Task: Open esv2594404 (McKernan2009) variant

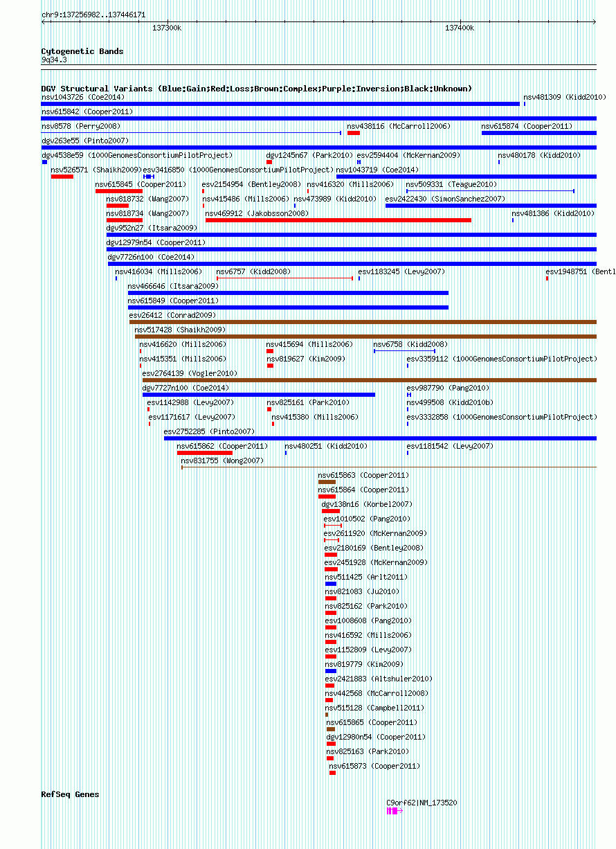Action: point(409,156)
